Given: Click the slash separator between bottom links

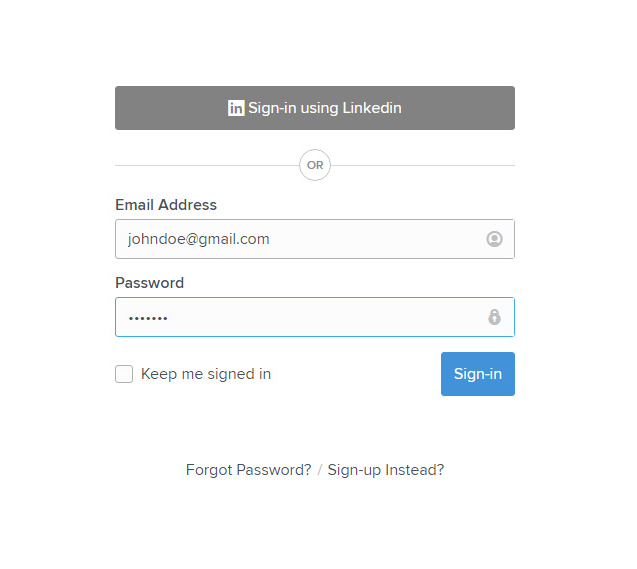Looking at the screenshot, I should (320, 470).
